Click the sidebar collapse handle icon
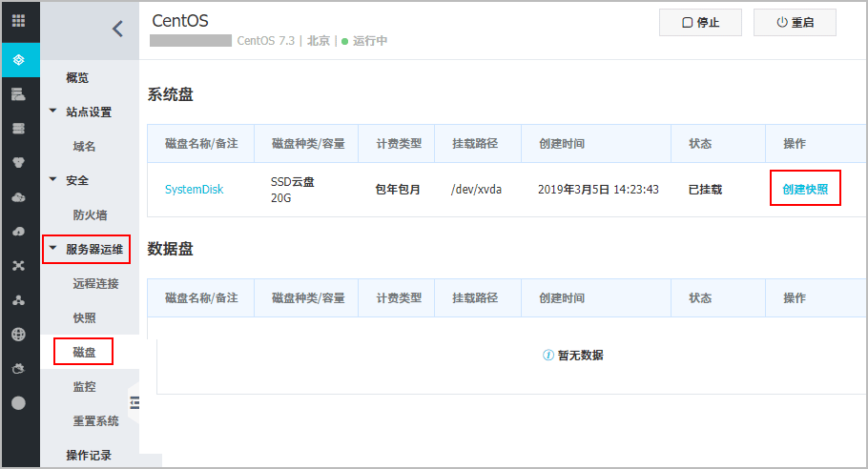 coord(134,403)
